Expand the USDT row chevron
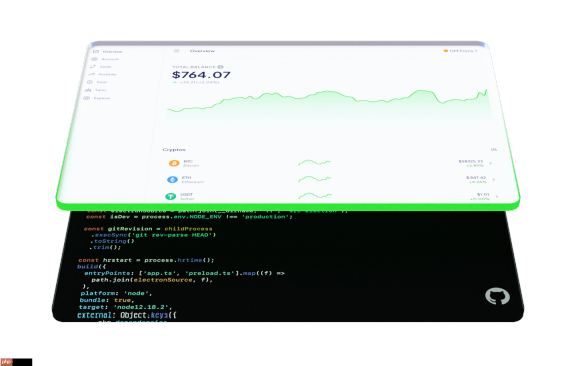 coord(497,197)
